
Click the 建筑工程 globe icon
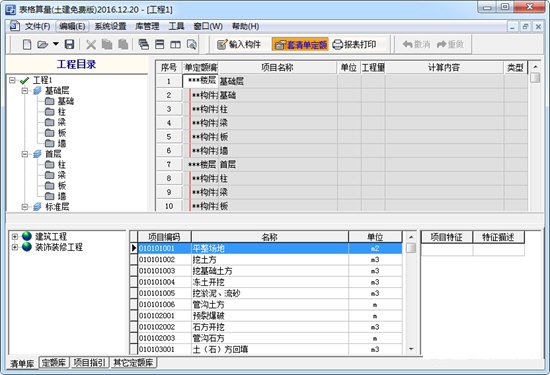click(27, 236)
